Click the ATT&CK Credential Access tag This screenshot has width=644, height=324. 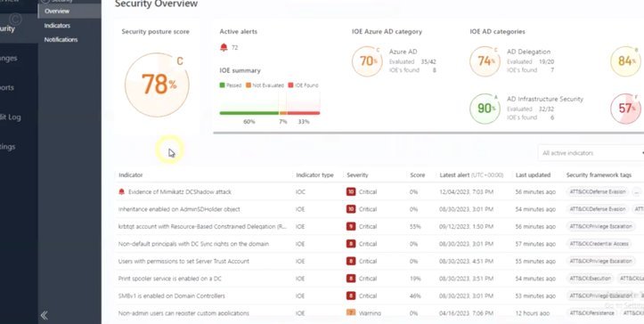click(x=599, y=244)
